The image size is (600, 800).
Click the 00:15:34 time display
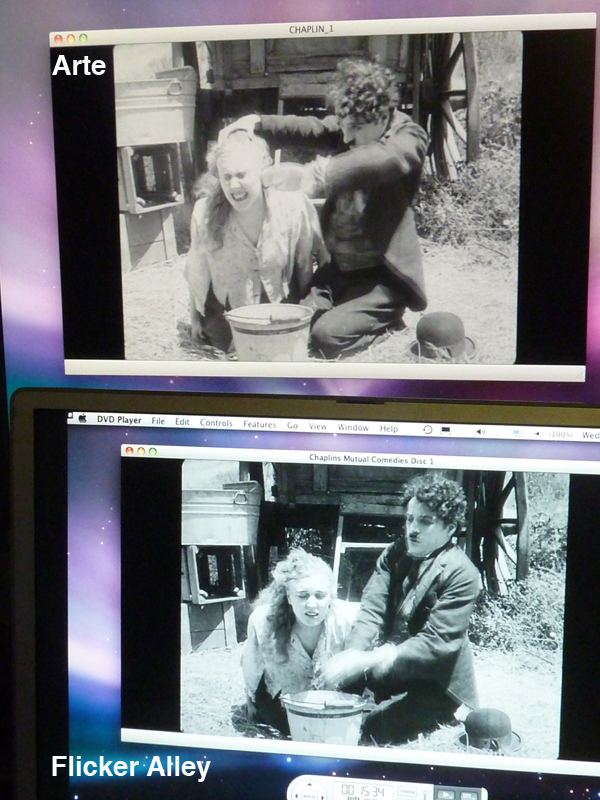[363, 791]
